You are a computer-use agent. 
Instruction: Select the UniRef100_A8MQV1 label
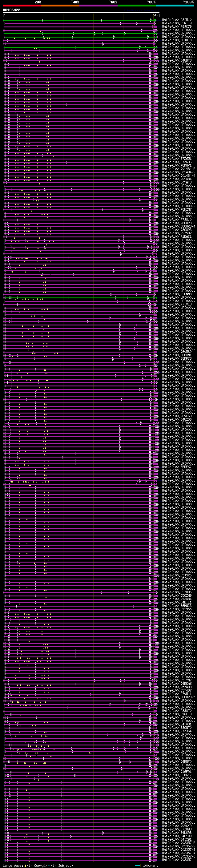click(x=177, y=165)
